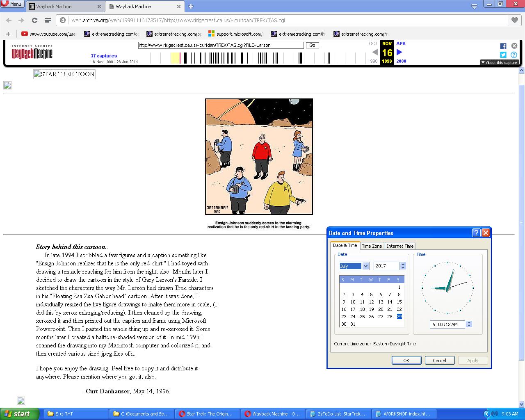Click the Wayback URL input field

point(221,45)
